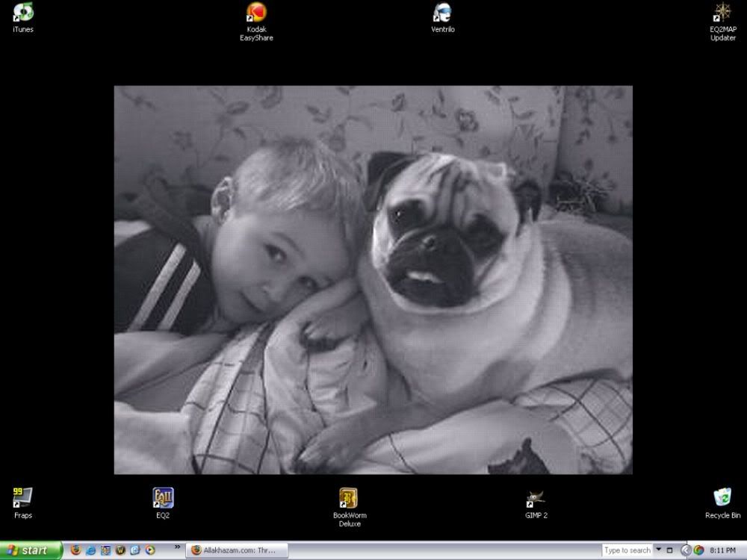
Task: Open Windows Media Player from quick launch
Action: [150, 550]
